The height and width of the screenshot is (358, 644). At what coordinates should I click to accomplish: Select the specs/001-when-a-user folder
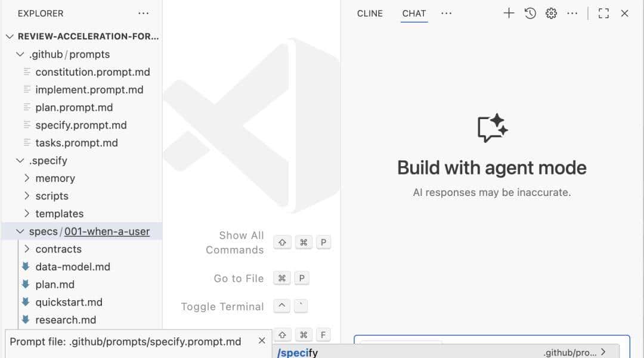click(x=89, y=231)
